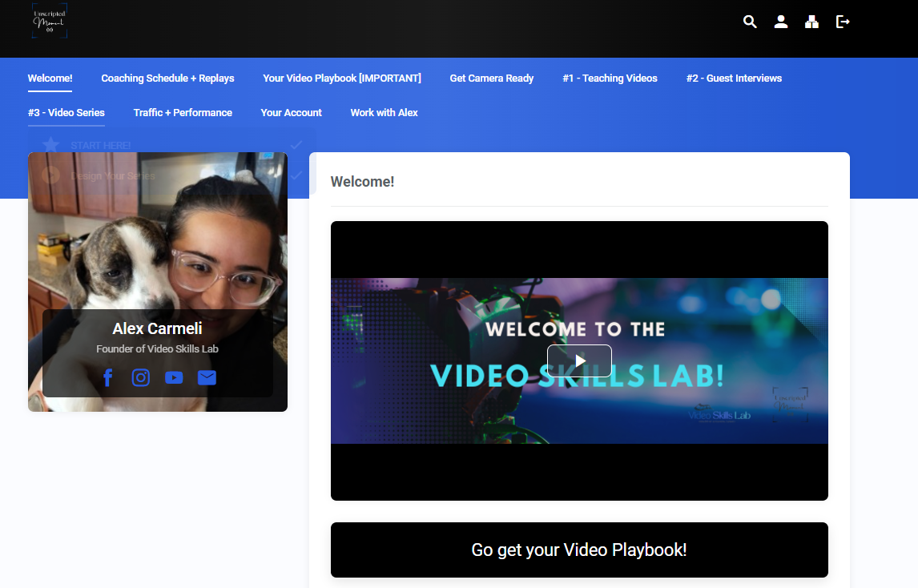The height and width of the screenshot is (588, 918).
Task: Click the email envelope icon
Action: pos(207,377)
